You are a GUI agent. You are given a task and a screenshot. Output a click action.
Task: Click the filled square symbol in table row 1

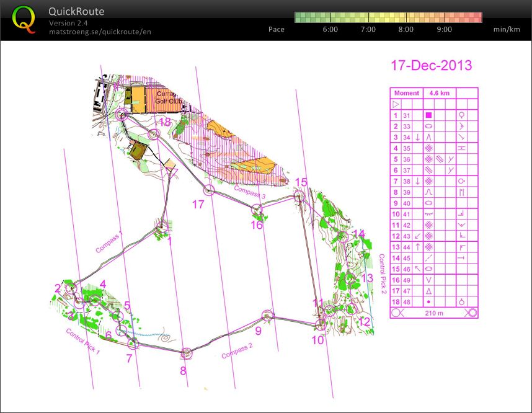[429, 115]
